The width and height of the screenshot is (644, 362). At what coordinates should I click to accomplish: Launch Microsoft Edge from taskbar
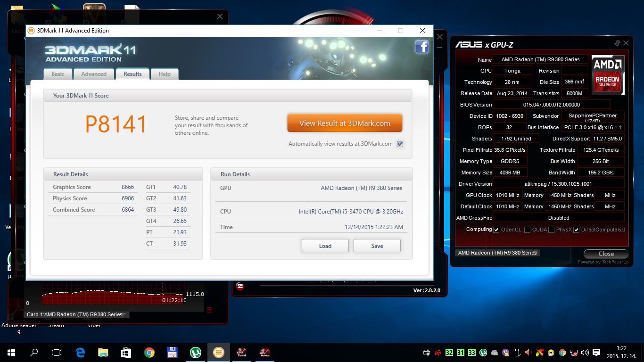[80, 352]
